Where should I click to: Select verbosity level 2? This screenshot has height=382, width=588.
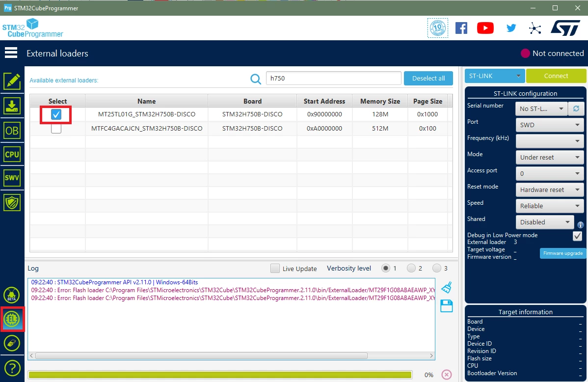tap(411, 268)
